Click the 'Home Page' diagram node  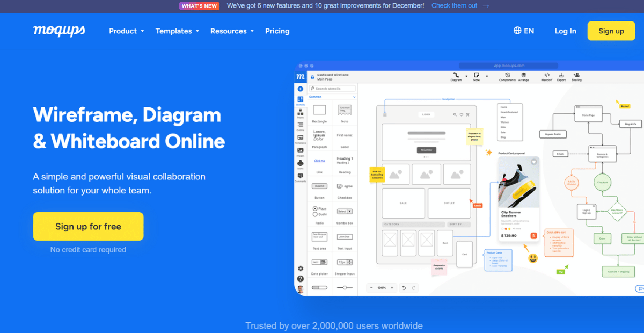[589, 115]
